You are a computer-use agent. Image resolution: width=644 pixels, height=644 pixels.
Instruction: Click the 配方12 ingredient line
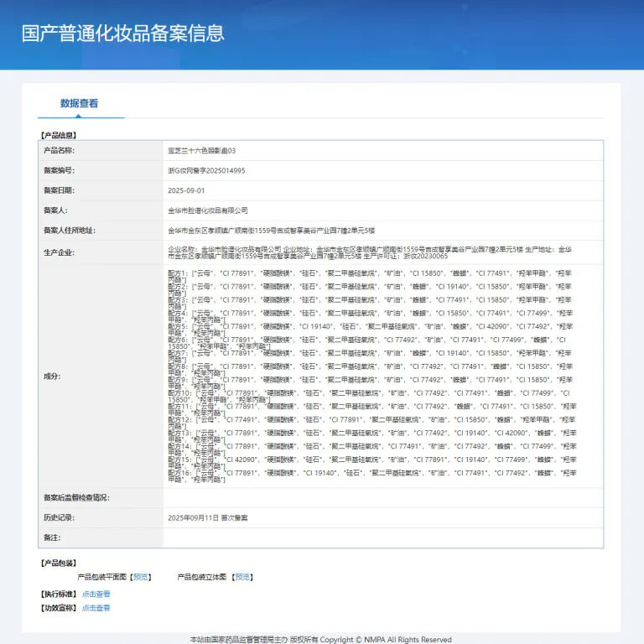click(x=371, y=423)
